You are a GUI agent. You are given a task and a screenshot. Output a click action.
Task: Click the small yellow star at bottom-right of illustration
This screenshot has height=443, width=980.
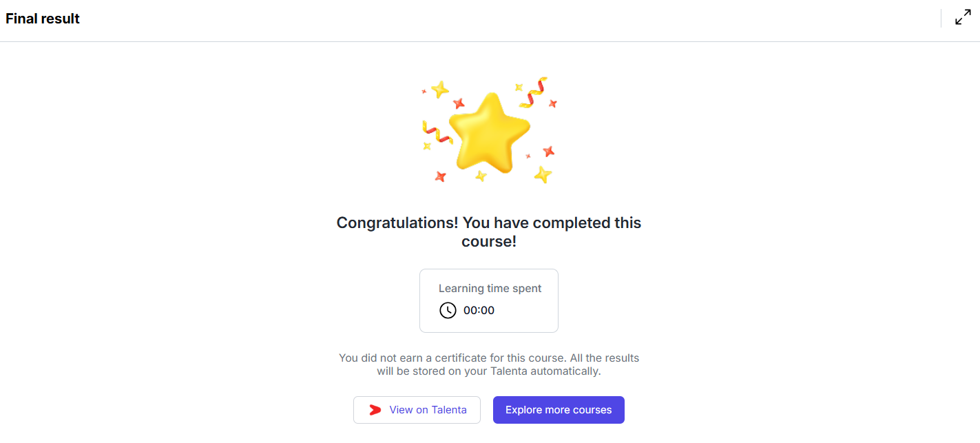pos(543,174)
